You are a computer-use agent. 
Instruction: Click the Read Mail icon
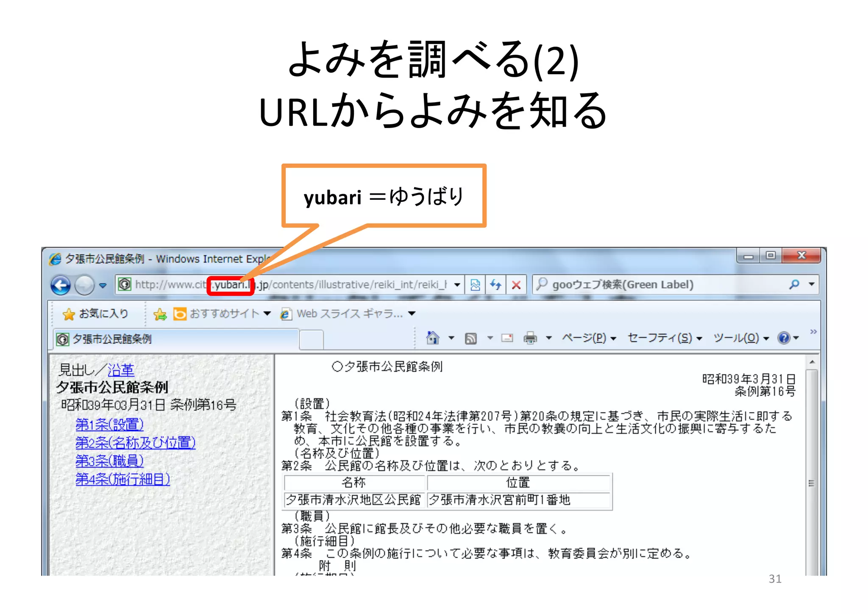tap(507, 338)
